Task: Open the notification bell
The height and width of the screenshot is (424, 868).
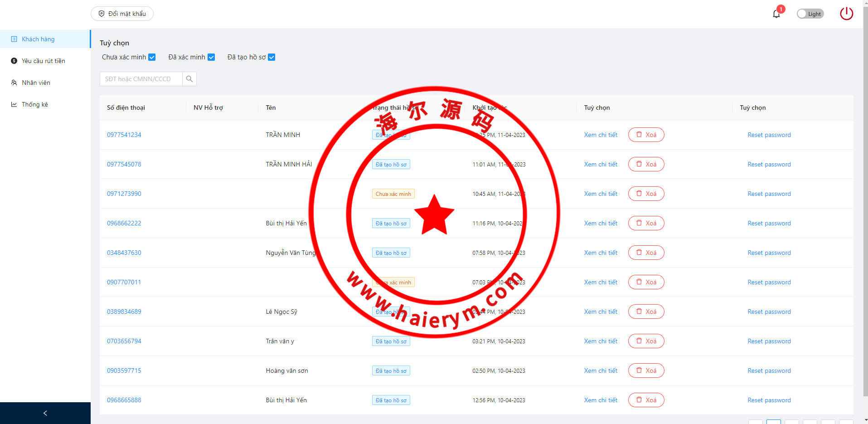Action: coord(776,14)
